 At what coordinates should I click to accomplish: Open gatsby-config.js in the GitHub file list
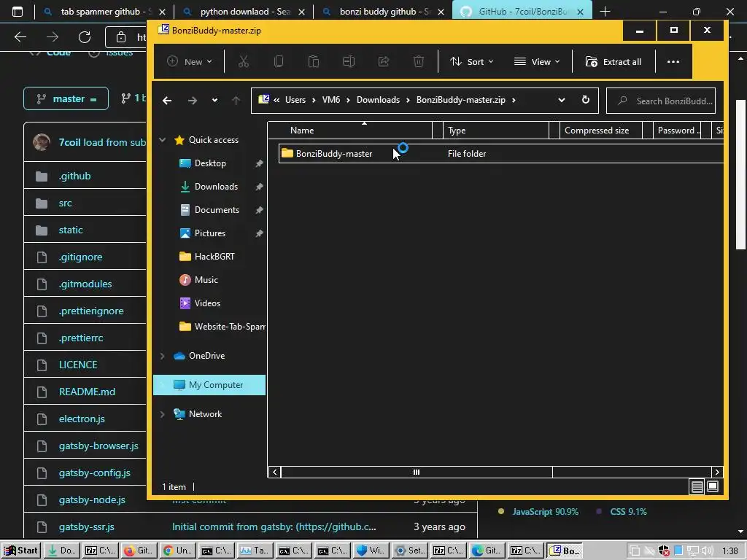click(x=94, y=472)
